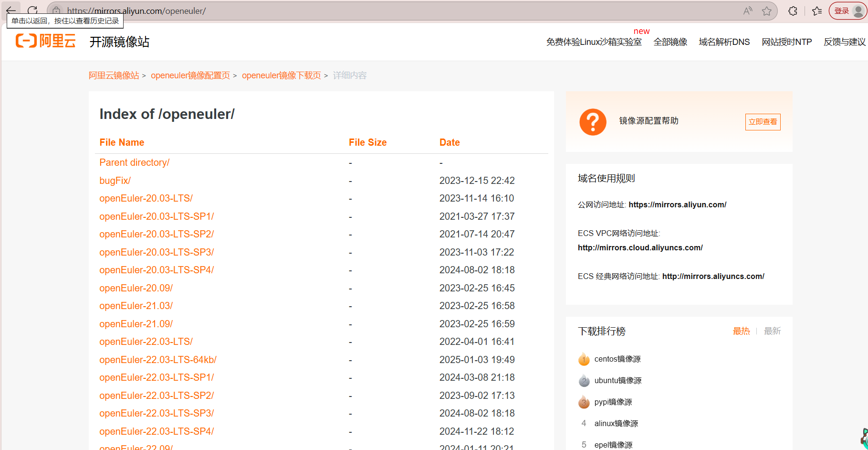
Task: Open ubuntu镜像源 in download ranking
Action: (618, 381)
